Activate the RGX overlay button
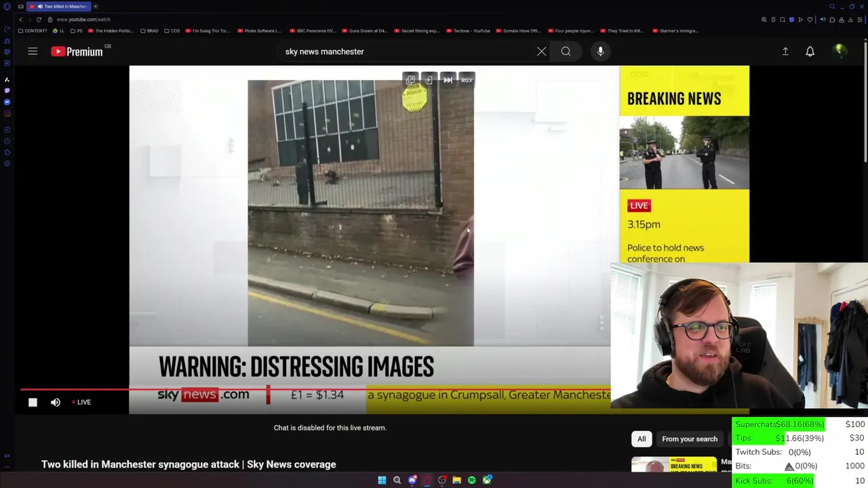The width and height of the screenshot is (868, 488). click(467, 80)
